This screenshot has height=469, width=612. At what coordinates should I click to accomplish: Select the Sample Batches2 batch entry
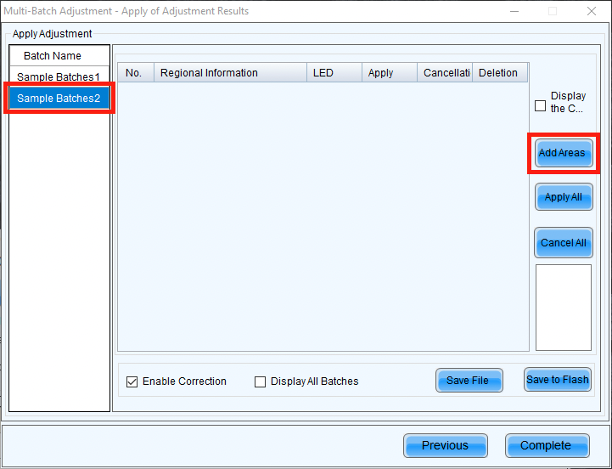click(x=58, y=98)
